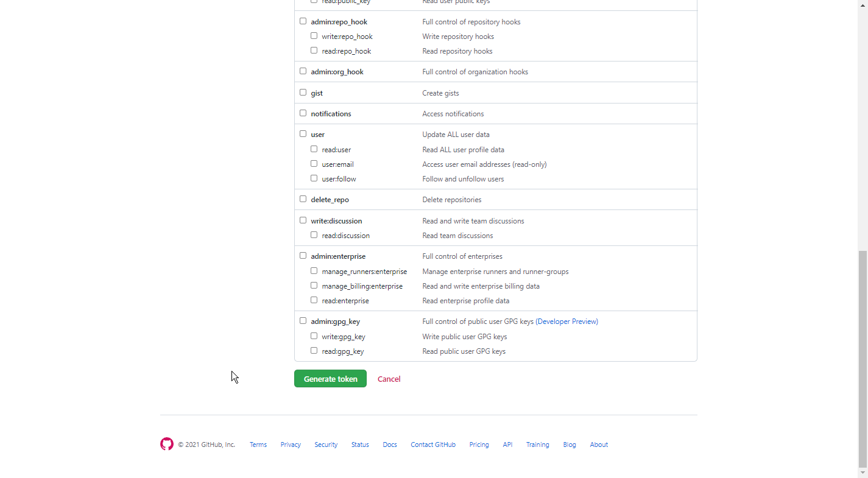Enable the gist scope checkbox
868x478 pixels.
303,93
